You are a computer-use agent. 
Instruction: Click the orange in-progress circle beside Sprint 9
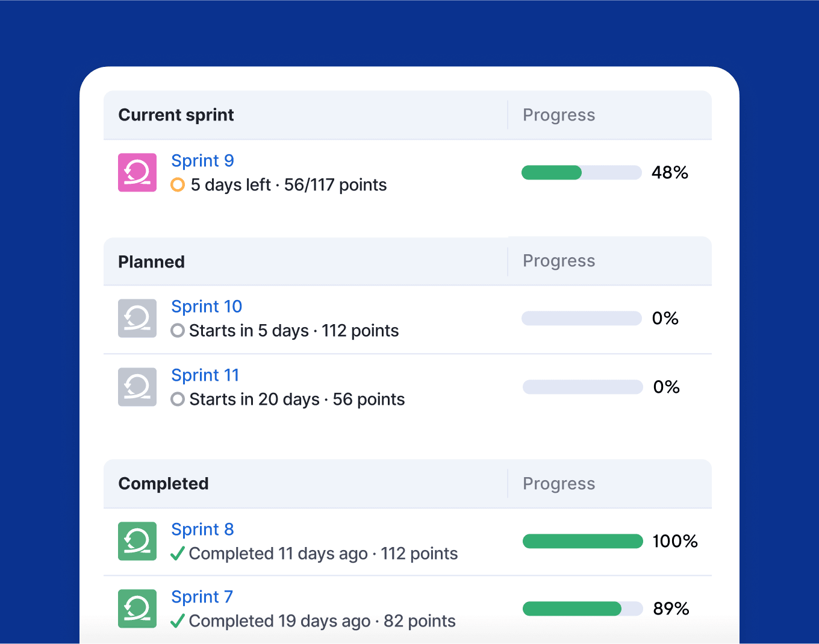(177, 185)
